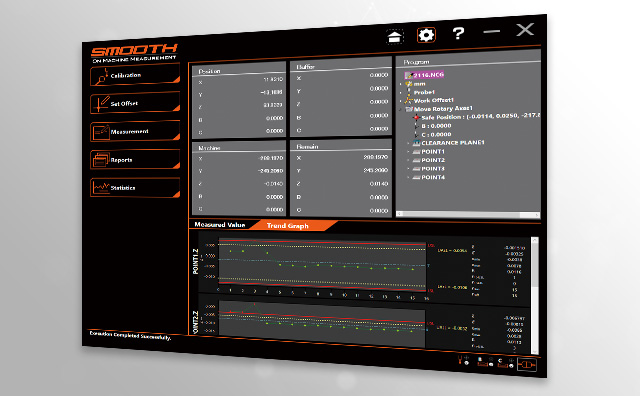640x396 pixels.
Task: Expand the POINT1 tree node
Action: tap(408, 151)
